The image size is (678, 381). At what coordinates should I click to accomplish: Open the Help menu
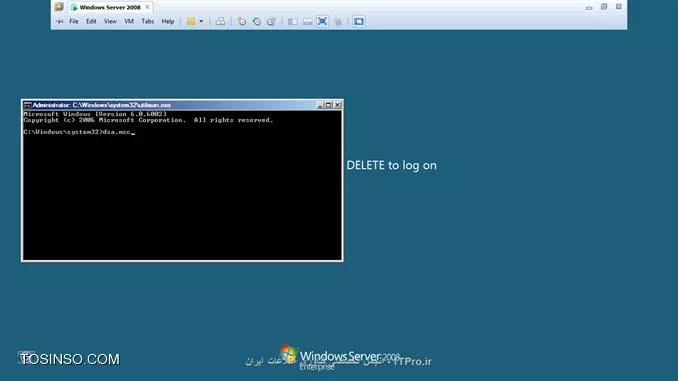(x=168, y=21)
